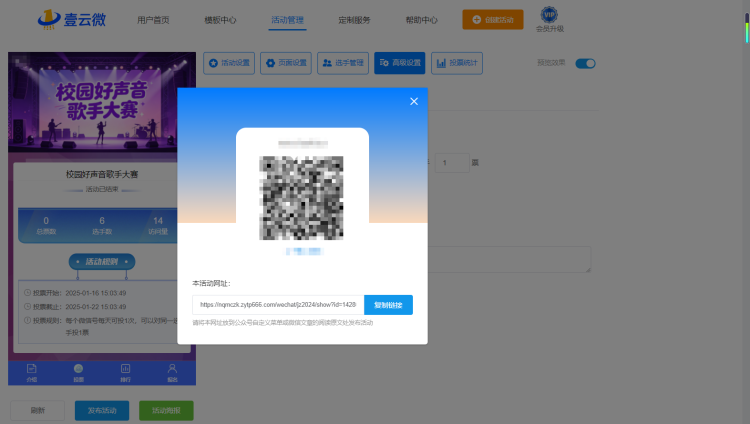Switch to the 高级设置 tab
This screenshot has height=424, width=750.
(x=399, y=63)
